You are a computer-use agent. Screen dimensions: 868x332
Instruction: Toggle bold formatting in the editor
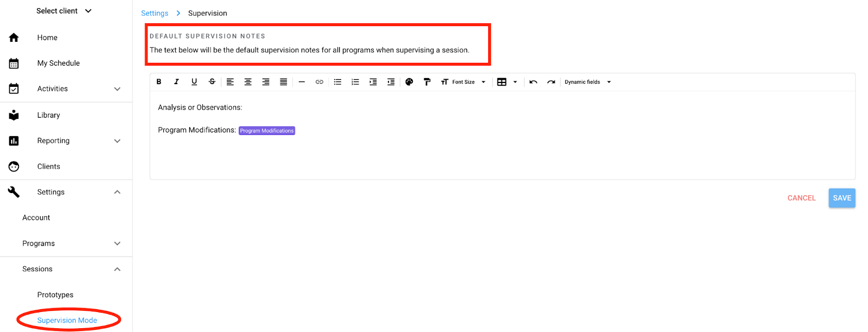coord(159,82)
